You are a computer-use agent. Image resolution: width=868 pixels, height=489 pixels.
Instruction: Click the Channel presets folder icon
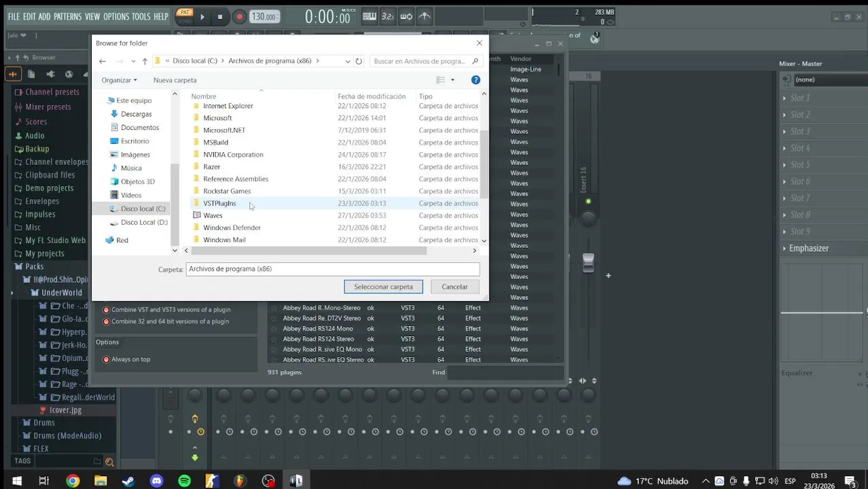coord(18,92)
